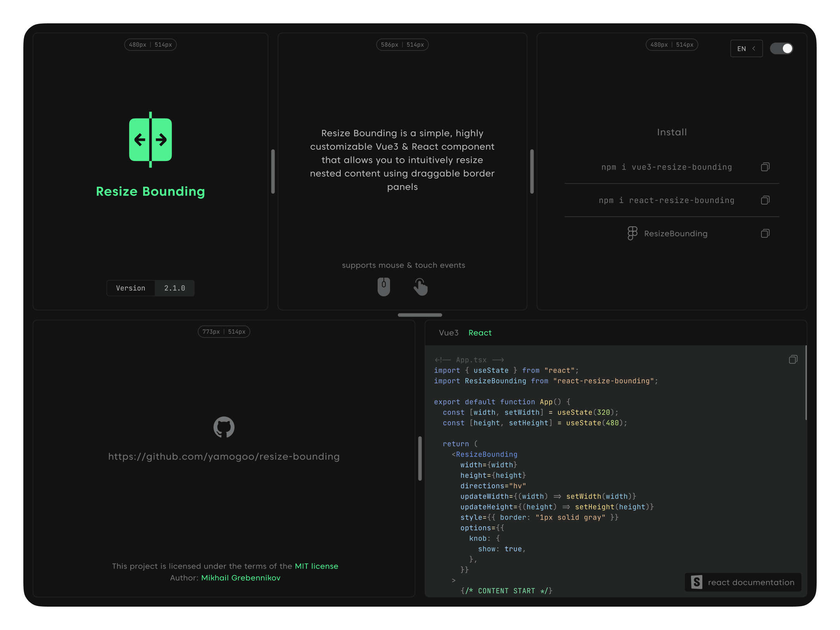
Task: Click the Storybook icon on react documentation button
Action: (696, 582)
